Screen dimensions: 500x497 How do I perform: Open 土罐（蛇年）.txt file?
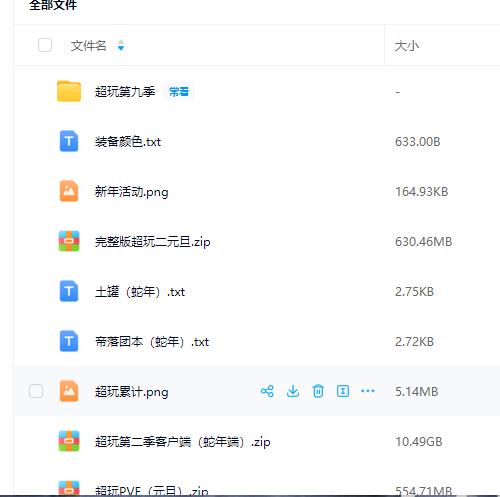[x=140, y=292]
